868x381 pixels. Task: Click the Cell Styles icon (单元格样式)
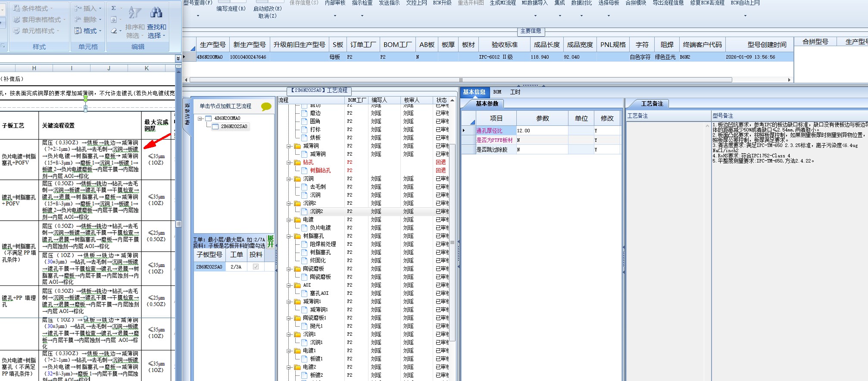pos(16,31)
